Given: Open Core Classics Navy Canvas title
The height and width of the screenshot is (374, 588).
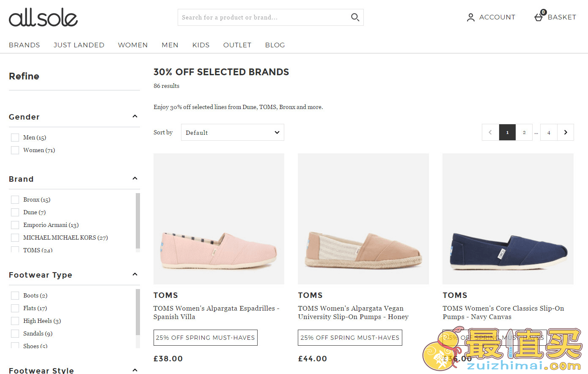Looking at the screenshot, I should tap(503, 312).
